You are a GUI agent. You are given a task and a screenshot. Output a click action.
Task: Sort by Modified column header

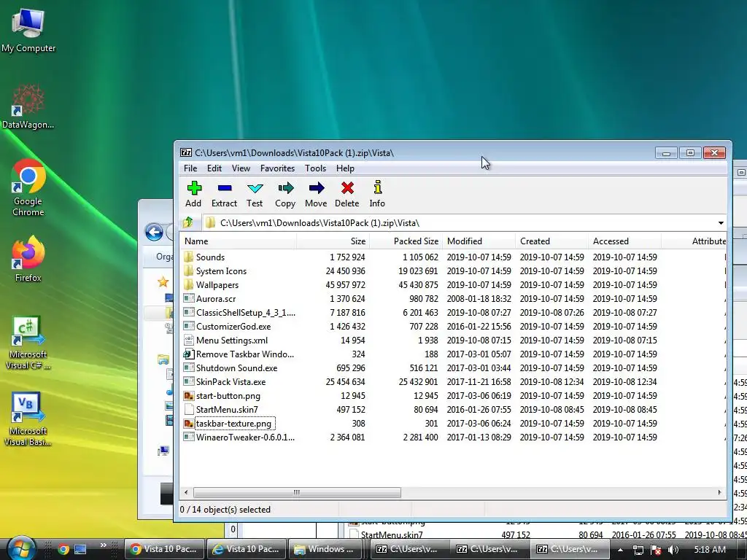479,241
